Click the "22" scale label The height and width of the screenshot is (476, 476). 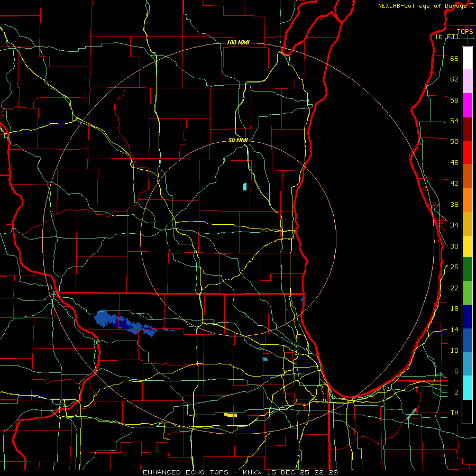(454, 288)
